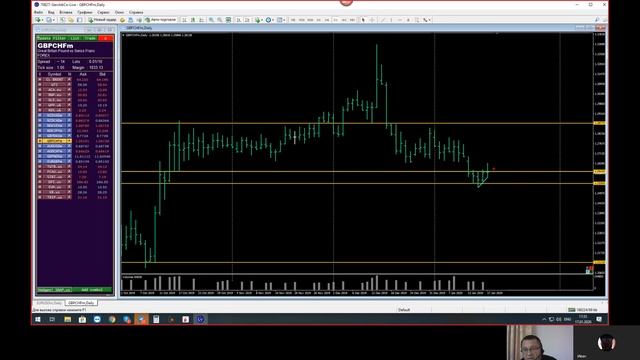Tile chart windows icon
The width and height of the screenshot is (640, 360).
pyautogui.click(x=228, y=20)
